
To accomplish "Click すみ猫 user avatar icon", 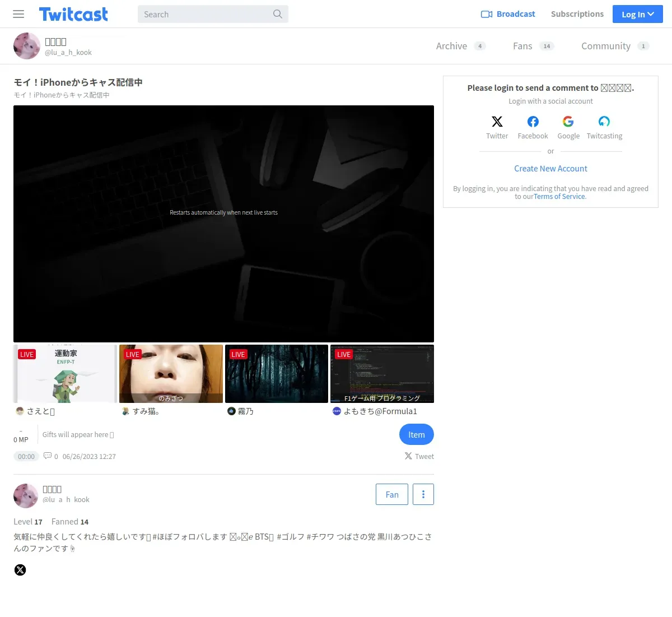I will (x=126, y=411).
